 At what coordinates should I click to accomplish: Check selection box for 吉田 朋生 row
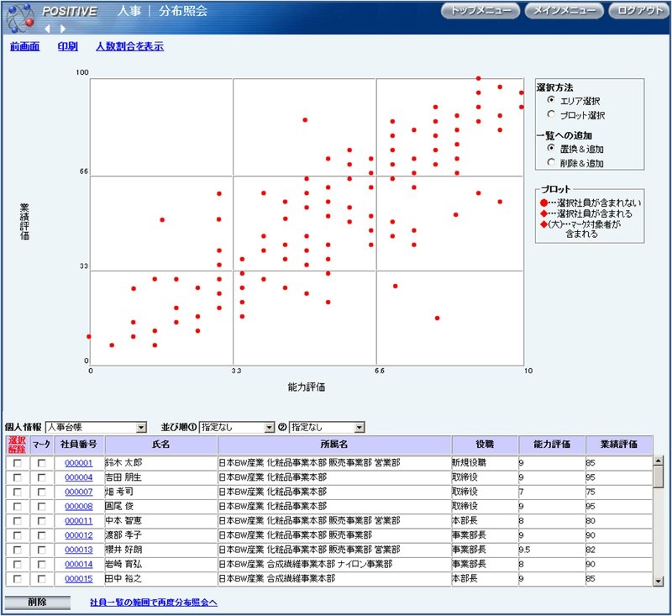[18, 477]
